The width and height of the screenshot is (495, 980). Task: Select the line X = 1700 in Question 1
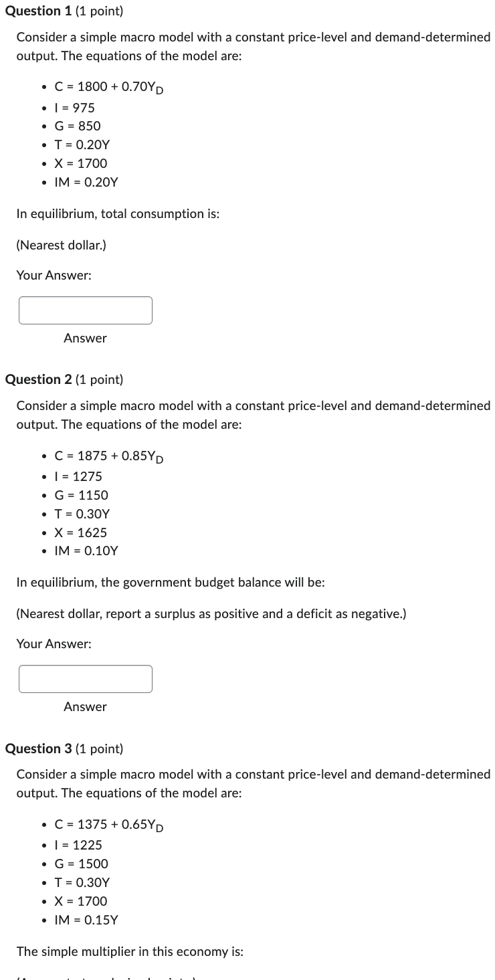coord(81,163)
